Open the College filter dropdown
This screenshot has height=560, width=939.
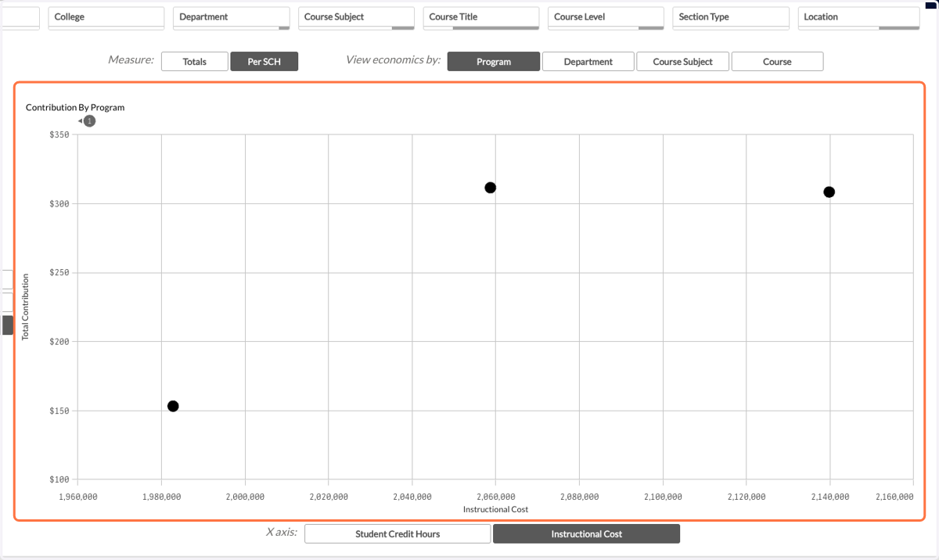(106, 18)
